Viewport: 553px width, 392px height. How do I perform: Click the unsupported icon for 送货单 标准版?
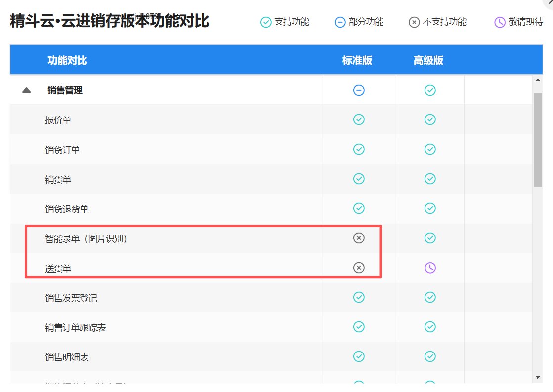pos(359,268)
